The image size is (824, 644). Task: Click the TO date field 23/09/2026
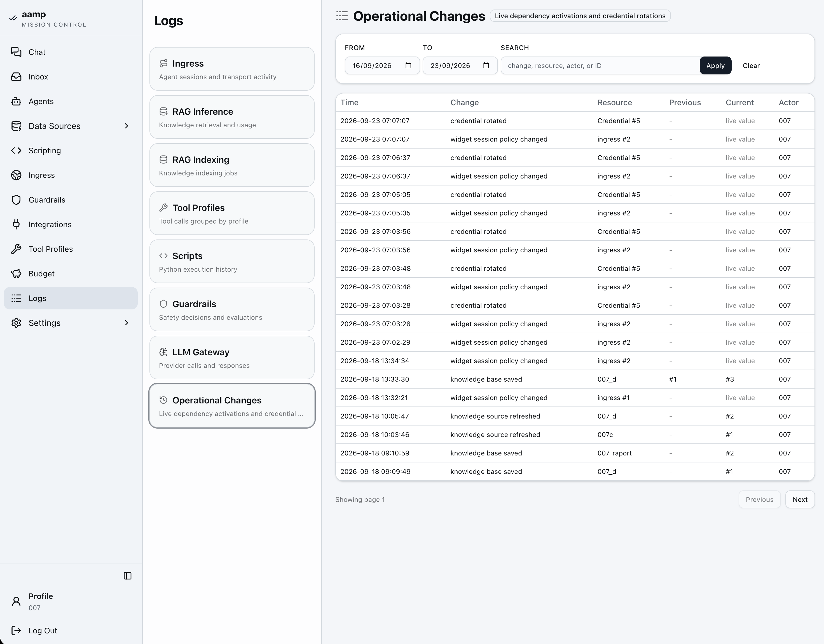(x=460, y=66)
